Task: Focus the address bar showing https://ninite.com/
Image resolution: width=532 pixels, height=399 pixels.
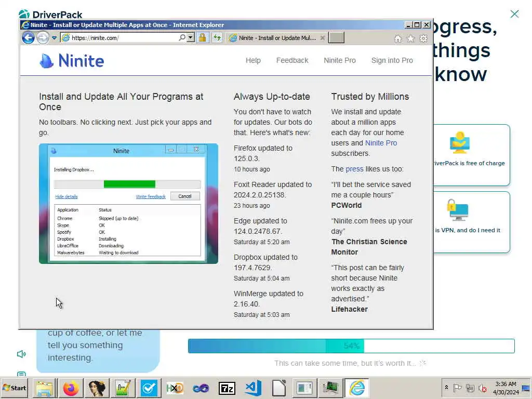Action: click(x=124, y=37)
